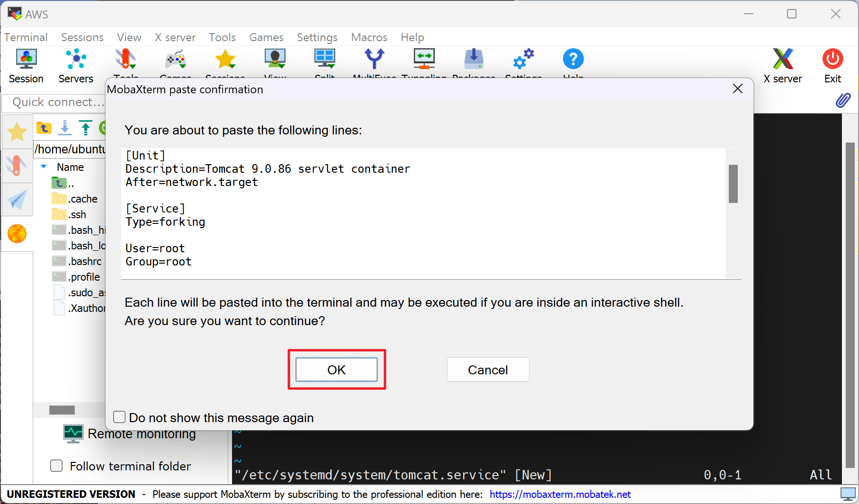Open the Settings menu
The image size is (859, 504).
click(317, 37)
